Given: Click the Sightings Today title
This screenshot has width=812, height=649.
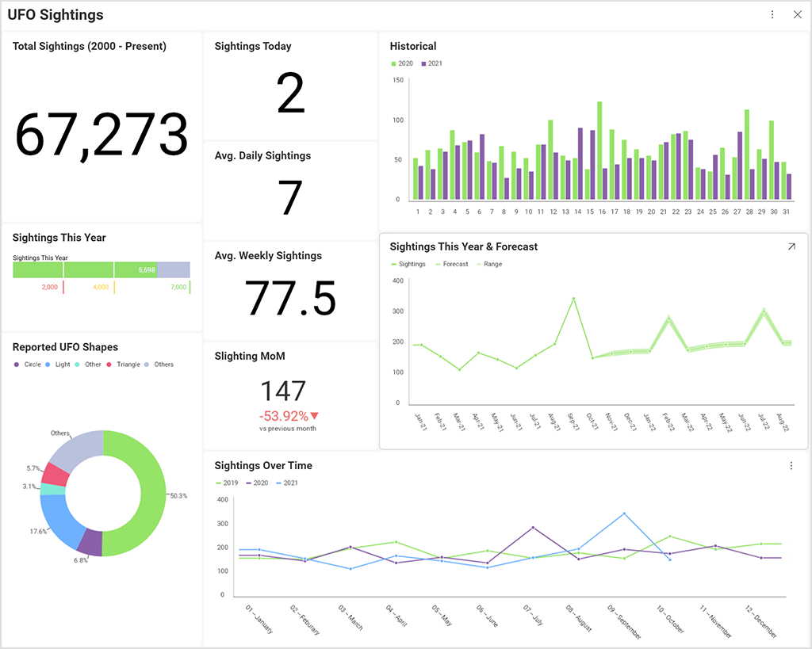Looking at the screenshot, I should click(253, 47).
